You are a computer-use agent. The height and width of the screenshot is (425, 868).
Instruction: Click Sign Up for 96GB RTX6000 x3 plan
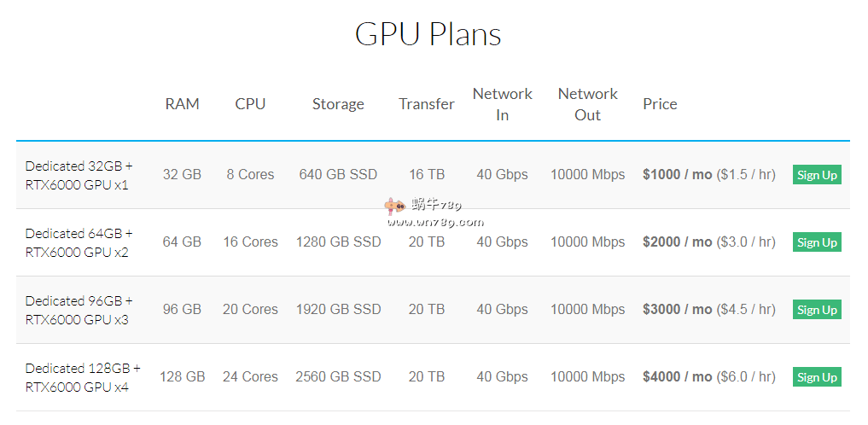(x=817, y=310)
